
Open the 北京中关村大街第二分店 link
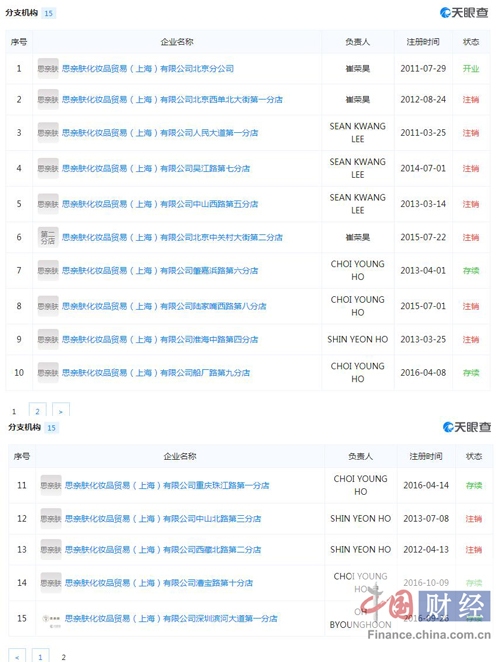click(172, 237)
